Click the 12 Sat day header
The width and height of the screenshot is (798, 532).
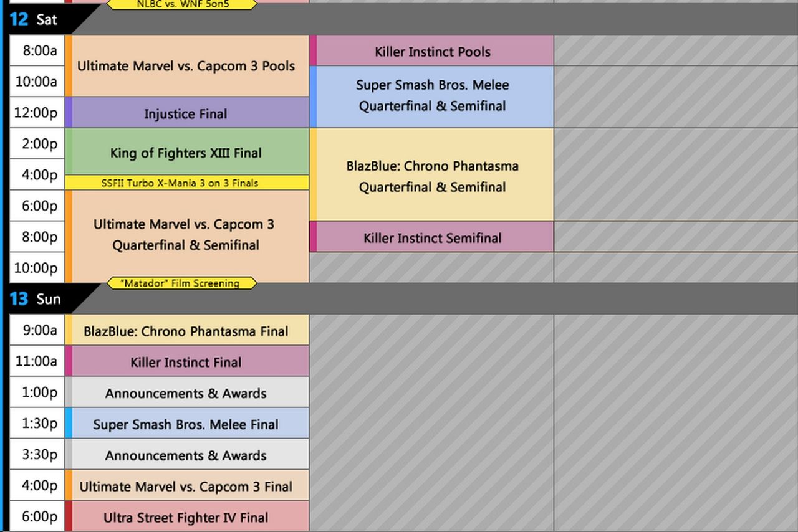click(34, 19)
